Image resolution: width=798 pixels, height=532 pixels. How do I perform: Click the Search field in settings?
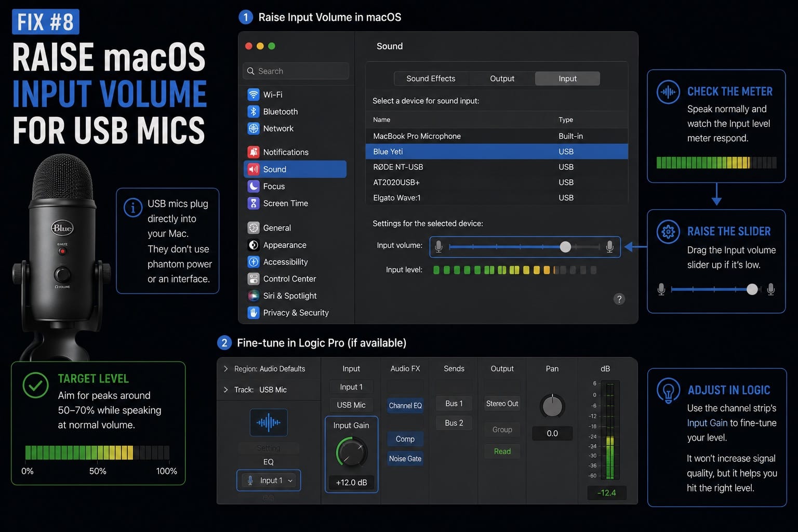click(296, 71)
